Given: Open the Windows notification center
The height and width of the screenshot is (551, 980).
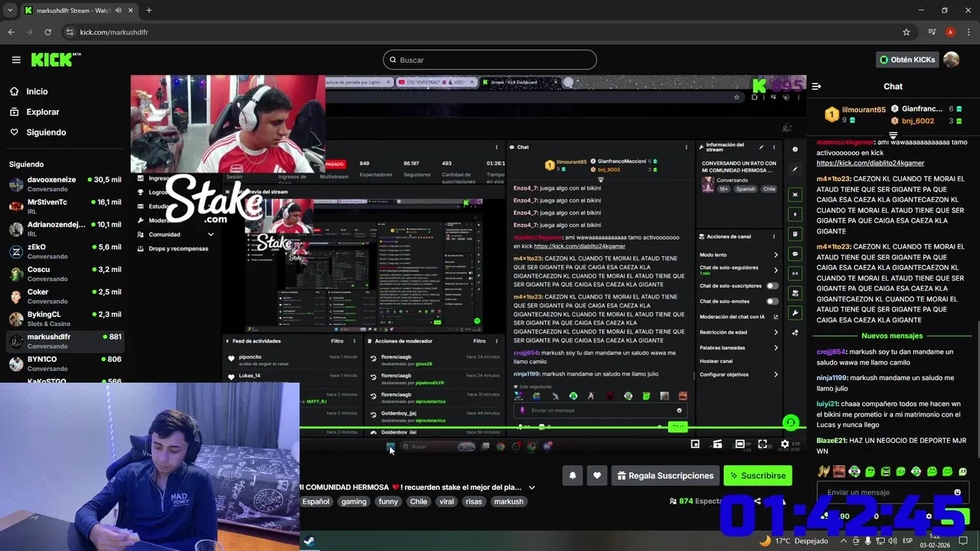Looking at the screenshot, I should point(963,540).
